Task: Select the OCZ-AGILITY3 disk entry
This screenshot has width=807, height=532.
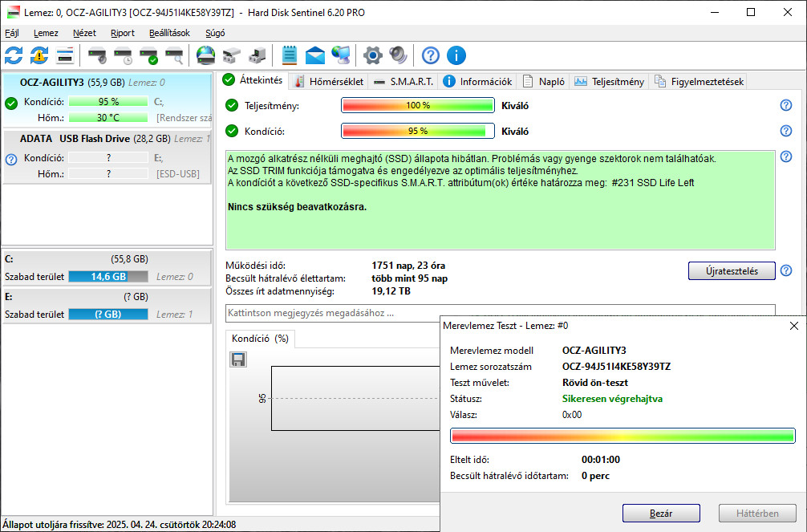Action: [107, 100]
